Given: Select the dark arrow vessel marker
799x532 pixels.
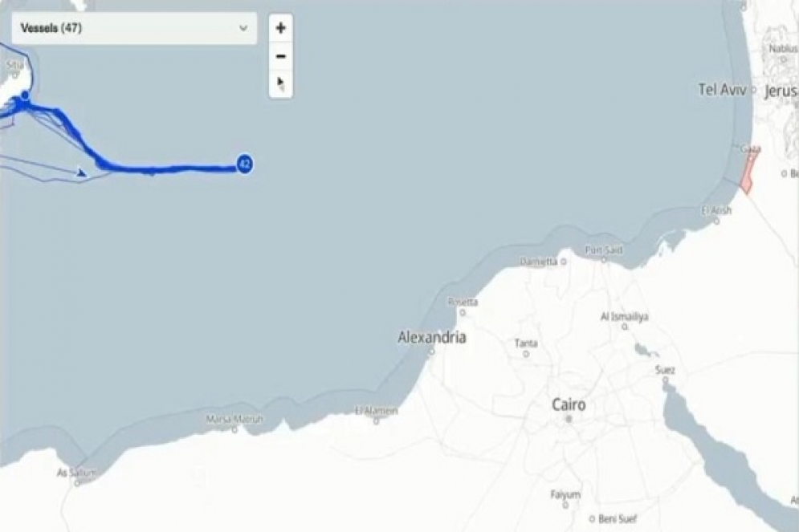Looking at the screenshot, I should click(x=82, y=173).
